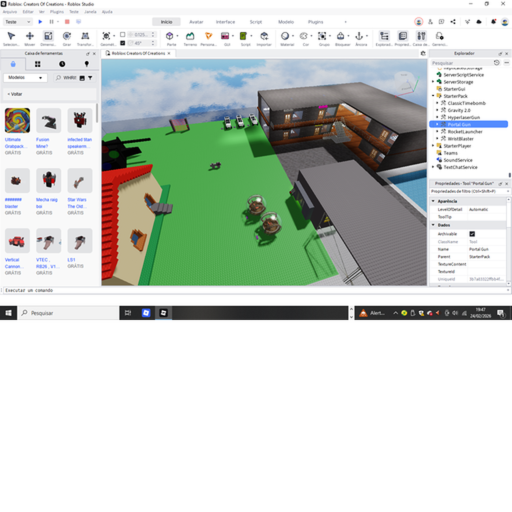Image resolution: width=512 pixels, height=512 pixels.
Task: Collapse the Aparência properties section
Action: [433, 201]
